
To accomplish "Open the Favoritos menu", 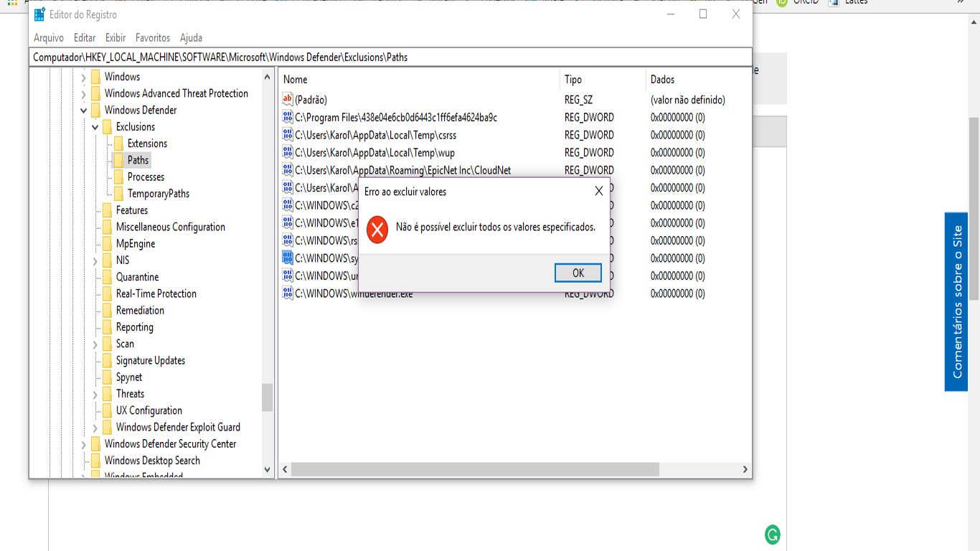I will (x=153, y=38).
